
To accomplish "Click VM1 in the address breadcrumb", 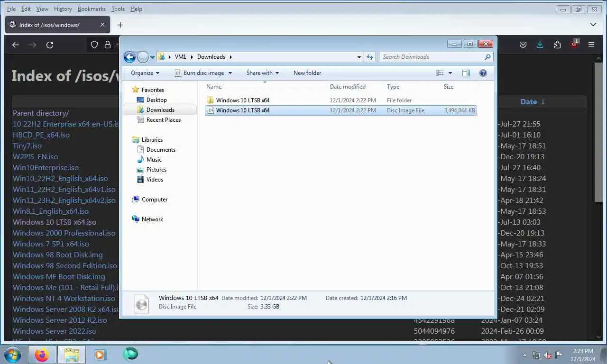I will point(180,57).
